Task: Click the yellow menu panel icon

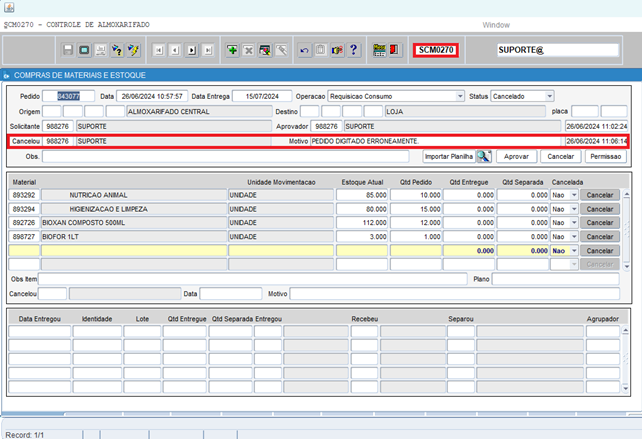Action: (379, 50)
